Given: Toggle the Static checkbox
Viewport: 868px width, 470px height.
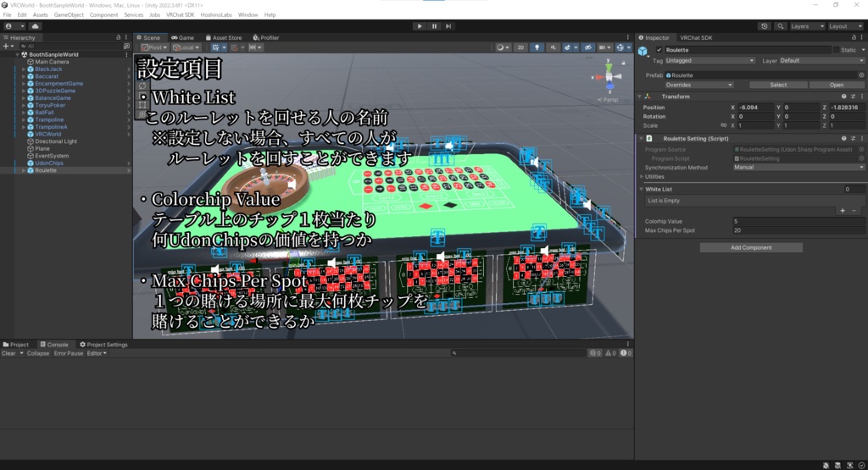Looking at the screenshot, I should (836, 50).
